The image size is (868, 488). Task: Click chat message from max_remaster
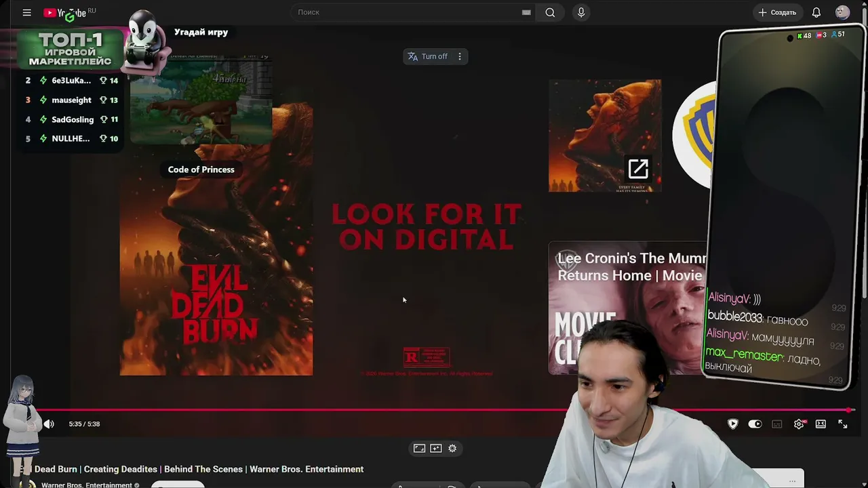764,361
